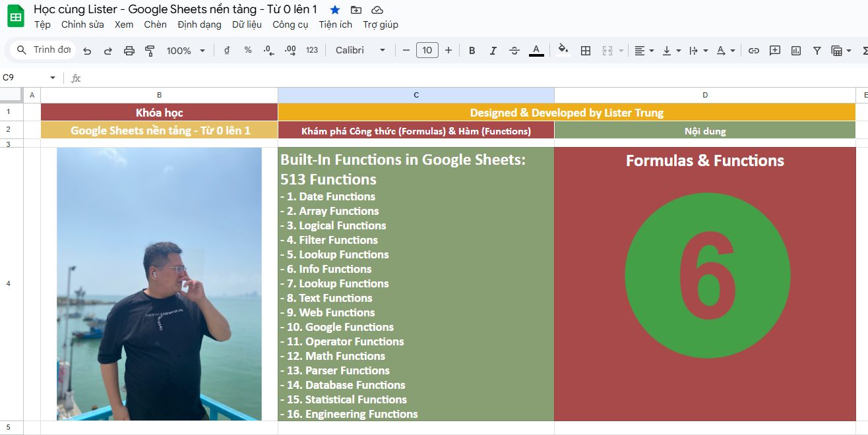
Task: Open the Calibri font dropdown
Action: click(360, 50)
